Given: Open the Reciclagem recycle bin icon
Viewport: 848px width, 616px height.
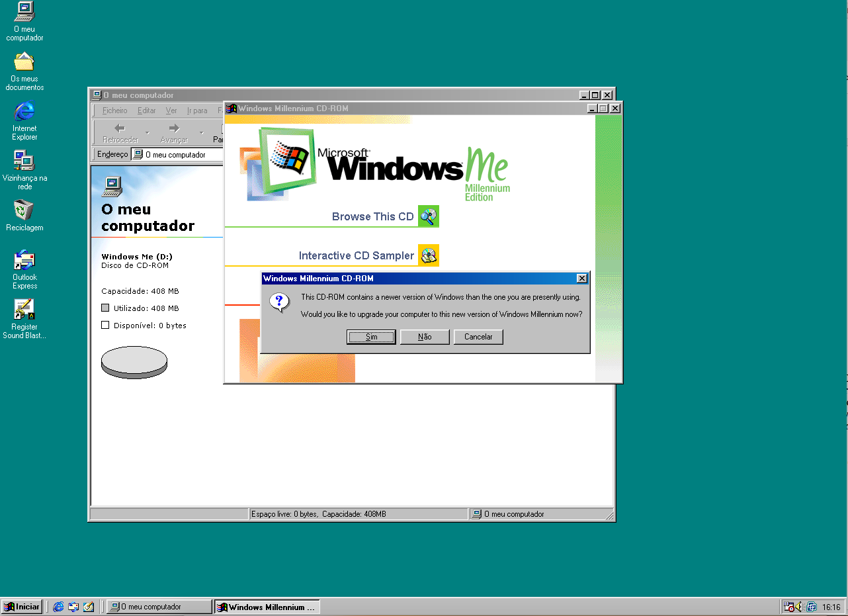Looking at the screenshot, I should pyautogui.click(x=24, y=211).
